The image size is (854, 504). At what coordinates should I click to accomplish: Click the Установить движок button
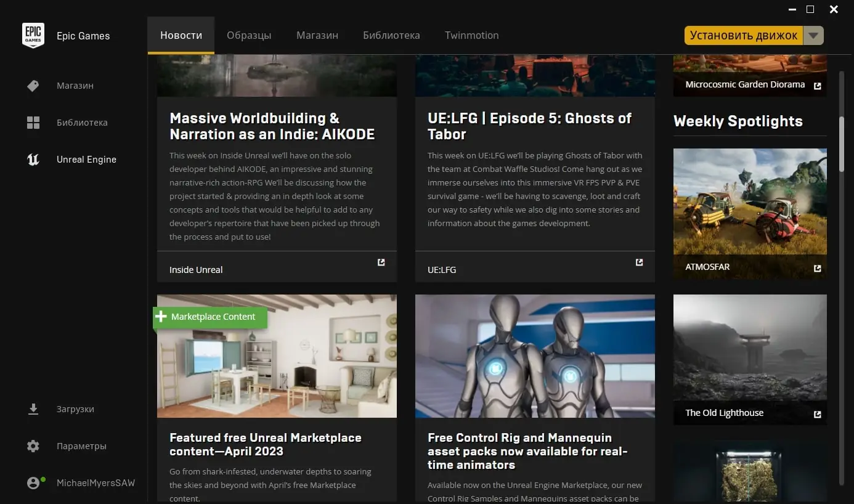[x=744, y=36]
